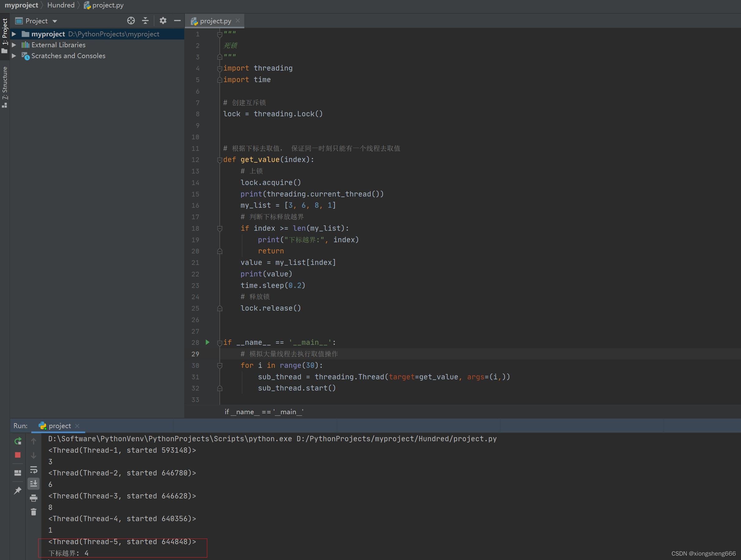Select the project.py editor tab
This screenshot has width=741, height=560.
click(215, 21)
